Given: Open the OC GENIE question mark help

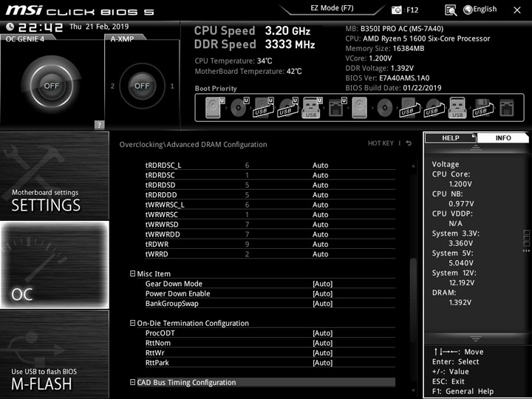Looking at the screenshot, I should [99, 125].
